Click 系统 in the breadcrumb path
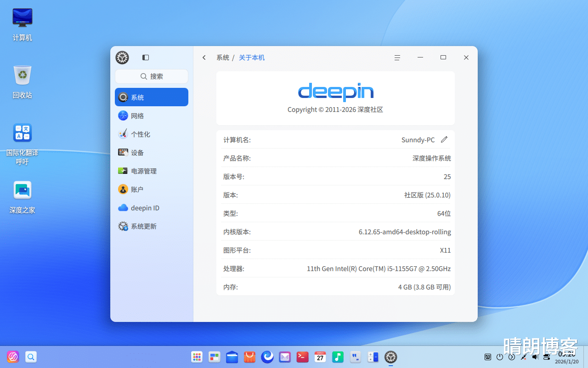This screenshot has width=588, height=368. pyautogui.click(x=223, y=57)
